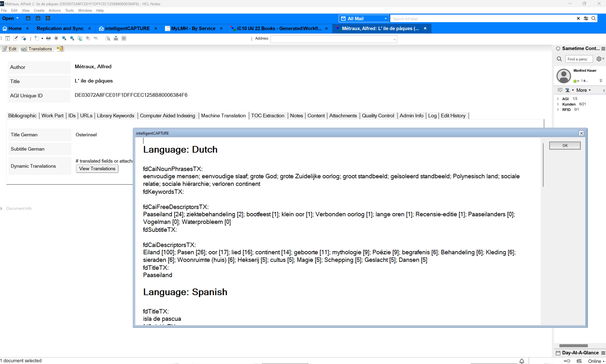Click the receive mail down-arrow icon
The width and height of the screenshot is (606, 364).
64,38
